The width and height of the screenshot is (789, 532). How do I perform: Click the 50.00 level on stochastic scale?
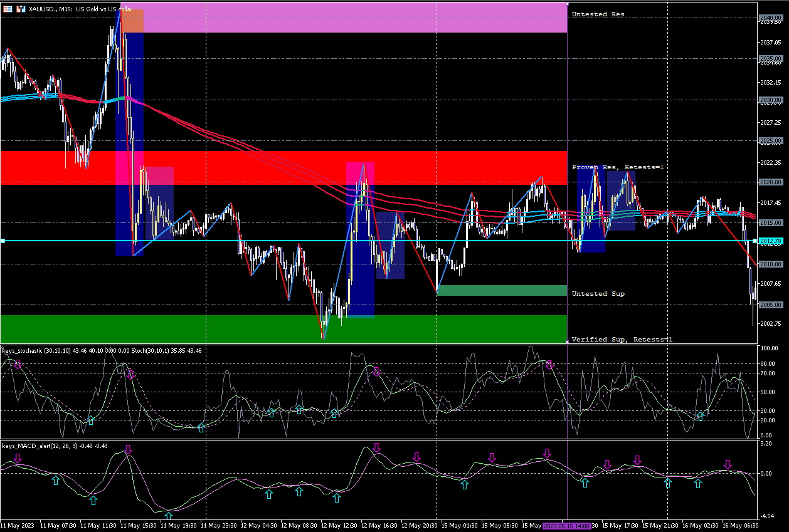click(x=768, y=392)
